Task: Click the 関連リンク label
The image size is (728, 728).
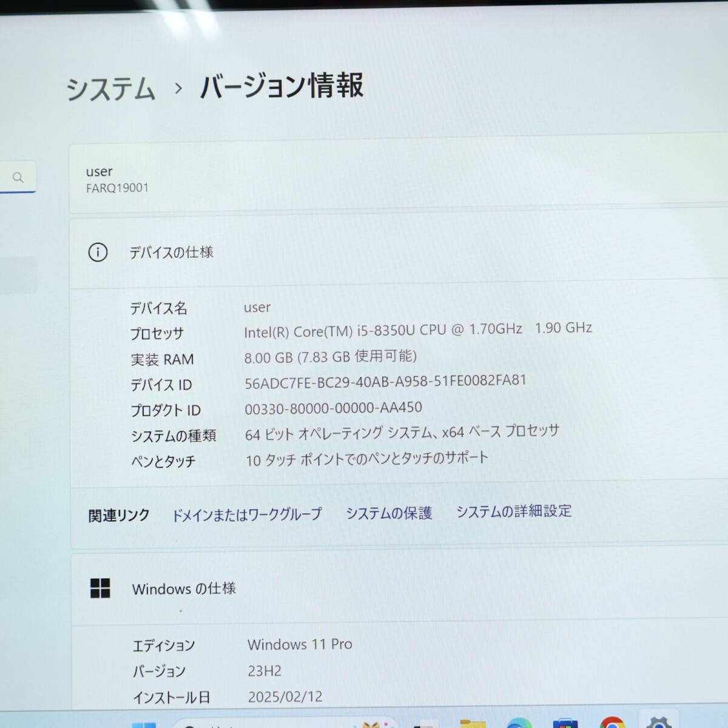Action: click(x=119, y=516)
